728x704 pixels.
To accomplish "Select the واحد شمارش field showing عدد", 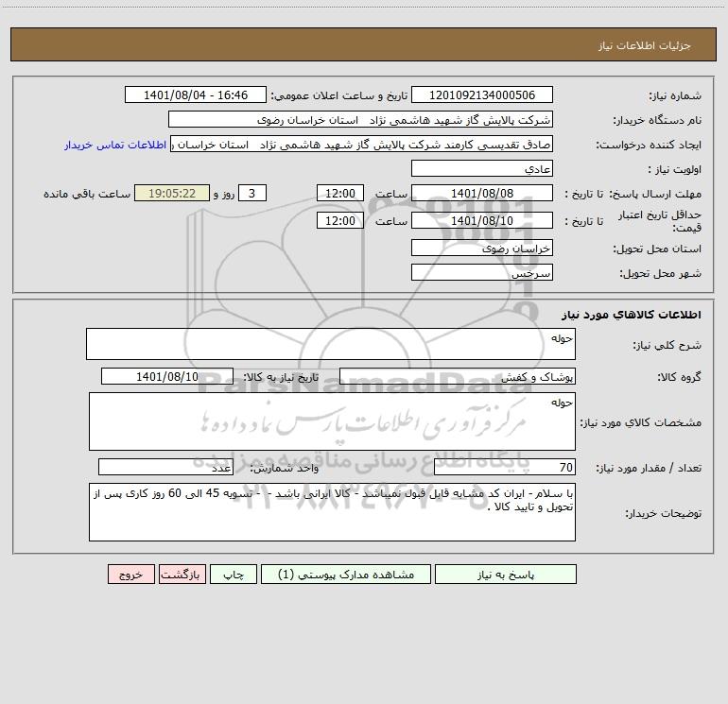I will click(165, 467).
